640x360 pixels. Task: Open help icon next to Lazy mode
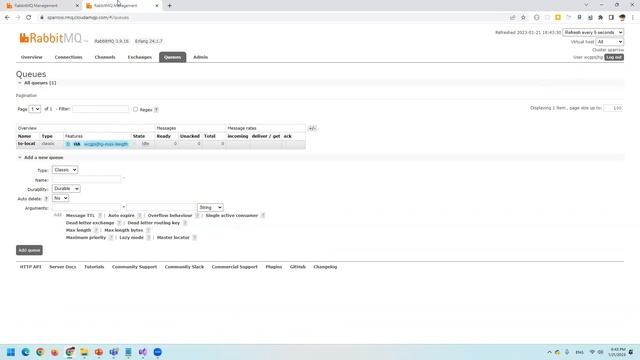[149, 238]
